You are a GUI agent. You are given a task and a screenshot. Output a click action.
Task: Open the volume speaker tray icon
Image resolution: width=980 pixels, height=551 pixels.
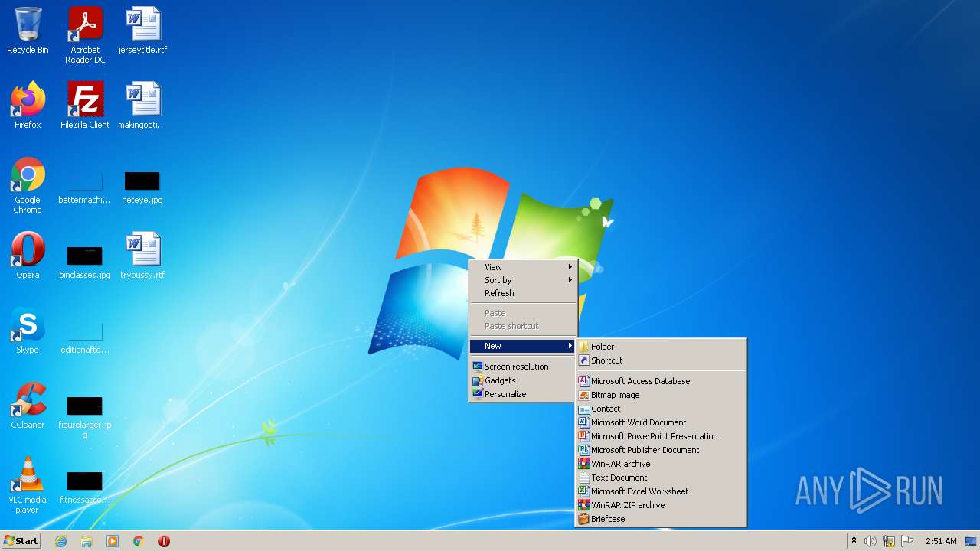[x=871, y=541]
